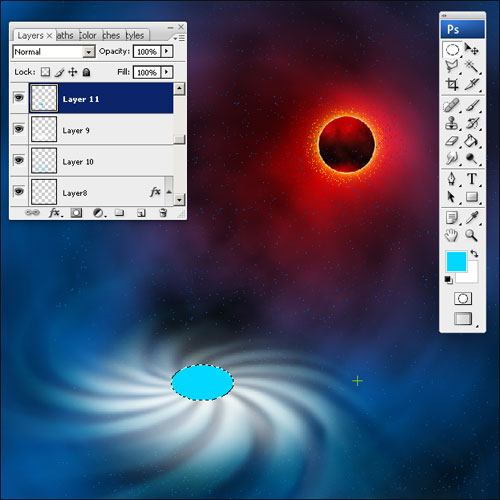Open the blend mode Normal dropdown
This screenshot has width=500, height=500.
[x=54, y=52]
